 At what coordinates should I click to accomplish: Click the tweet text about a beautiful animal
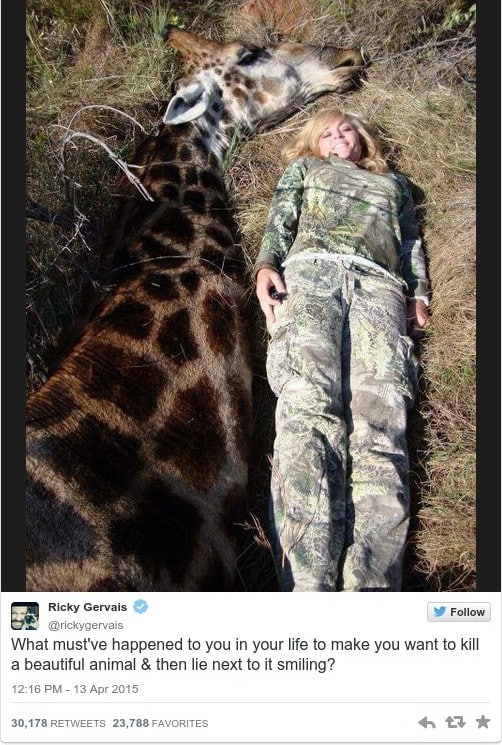pyautogui.click(x=245, y=654)
